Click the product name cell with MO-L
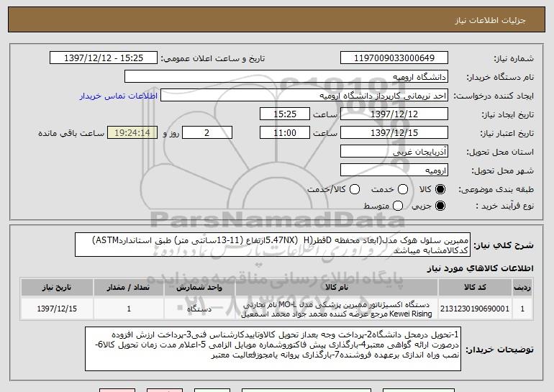Viewport: 554px width, 392px height. pos(337,309)
